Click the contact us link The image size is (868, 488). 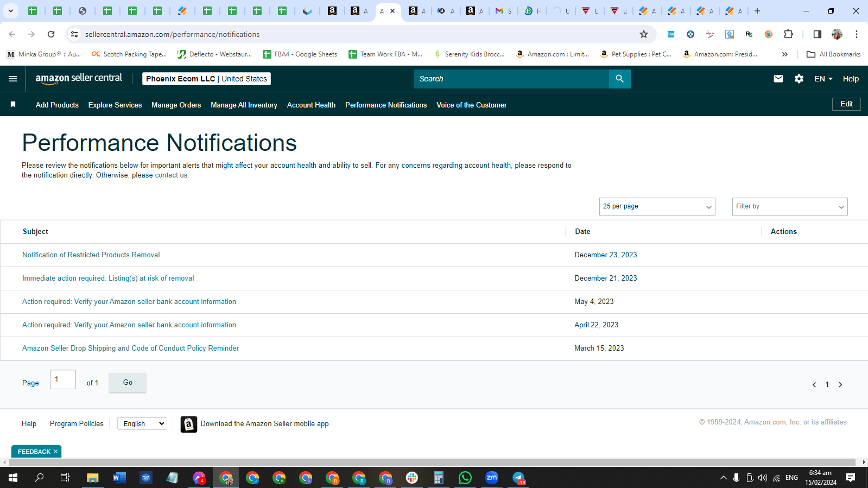[x=171, y=175]
